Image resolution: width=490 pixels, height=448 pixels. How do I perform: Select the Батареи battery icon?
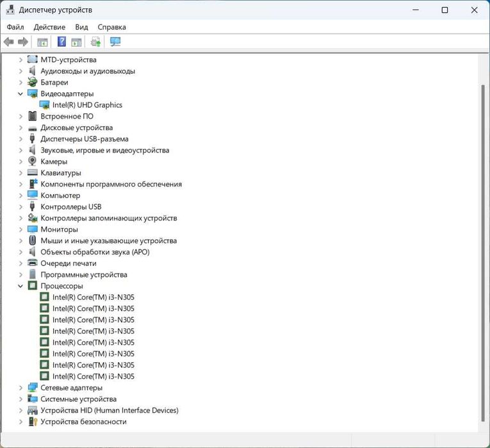(x=32, y=82)
